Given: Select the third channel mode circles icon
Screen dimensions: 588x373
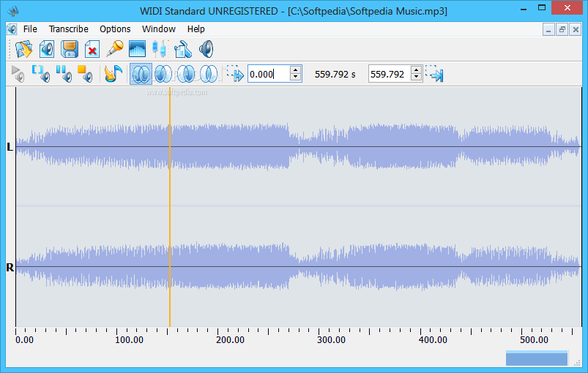Looking at the screenshot, I should click(x=186, y=74).
